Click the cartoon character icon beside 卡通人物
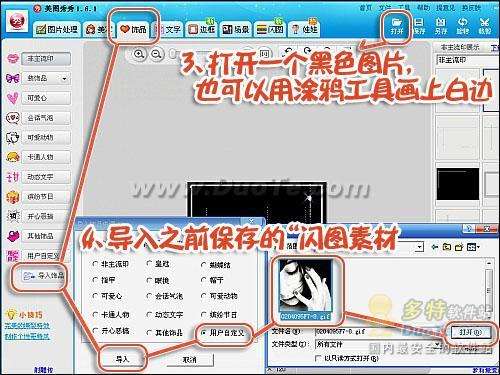Screen dimensions: 500x375 [x=13, y=157]
